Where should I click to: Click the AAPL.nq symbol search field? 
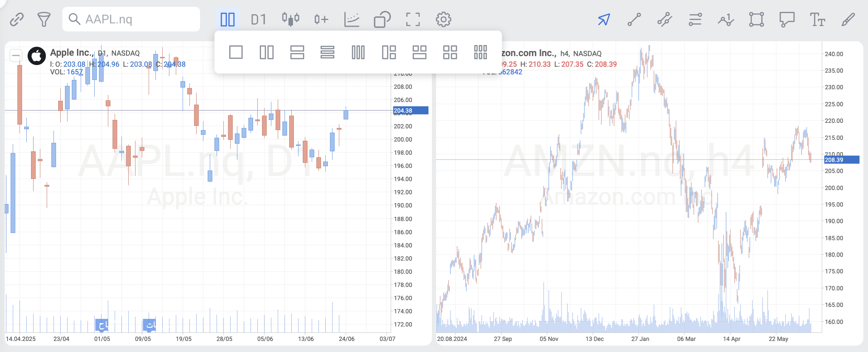pos(131,19)
